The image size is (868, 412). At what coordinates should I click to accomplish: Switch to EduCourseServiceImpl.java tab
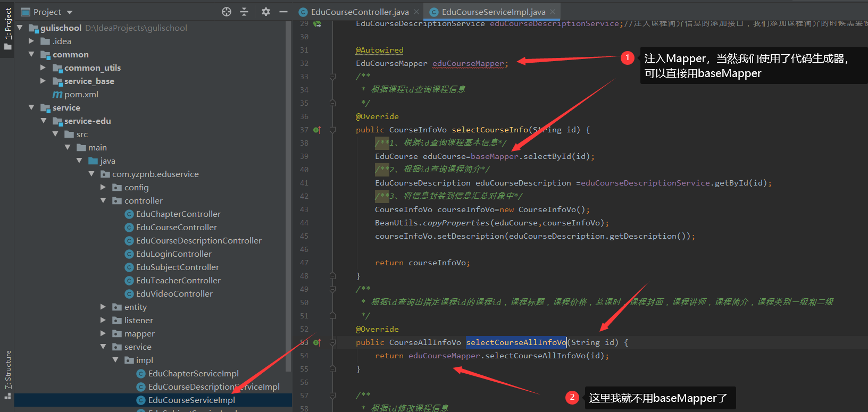click(493, 12)
